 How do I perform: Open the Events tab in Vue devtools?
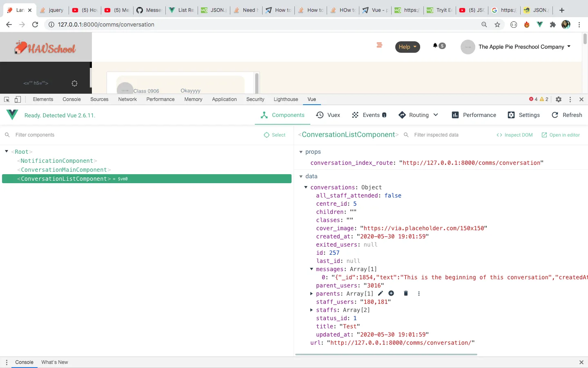369,115
